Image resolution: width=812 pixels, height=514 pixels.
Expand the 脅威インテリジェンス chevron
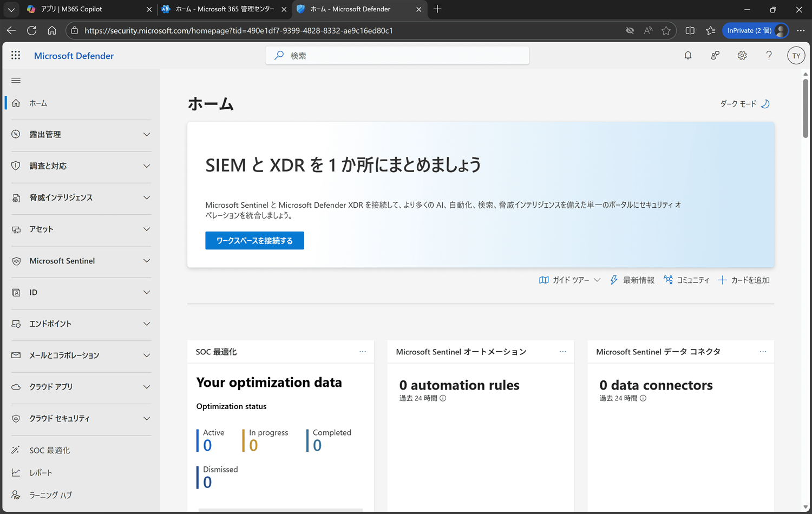click(147, 197)
